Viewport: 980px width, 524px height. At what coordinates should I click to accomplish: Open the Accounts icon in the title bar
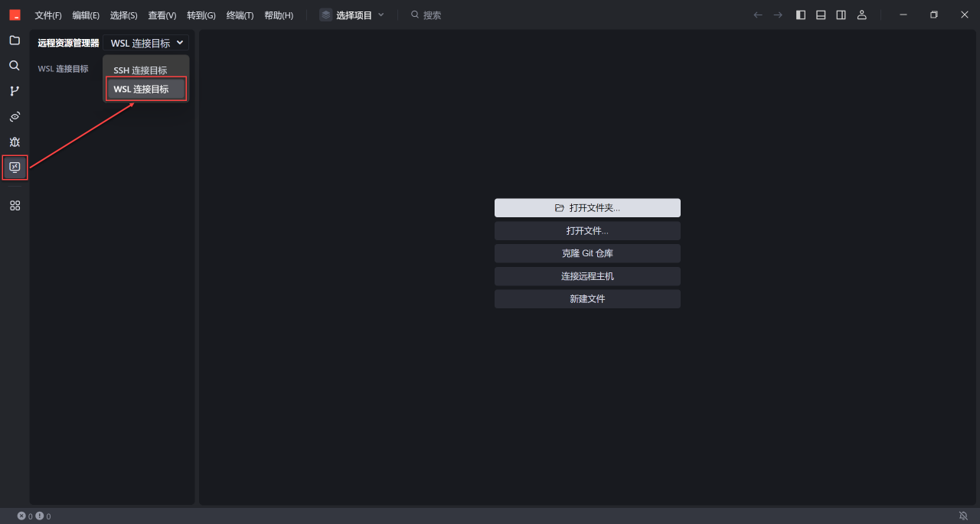[x=861, y=15]
